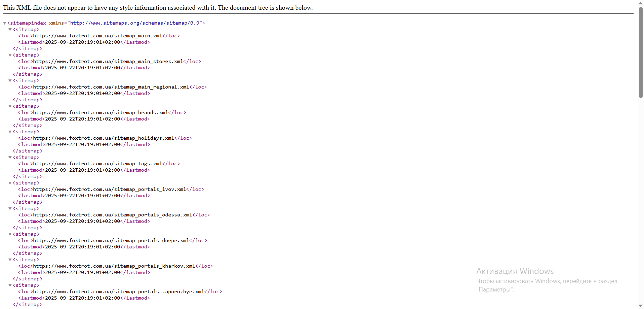Viewport: 644px width, 309px height.
Task: Click the sitemap_portals_kharkov.xml URL text
Action: (114, 266)
